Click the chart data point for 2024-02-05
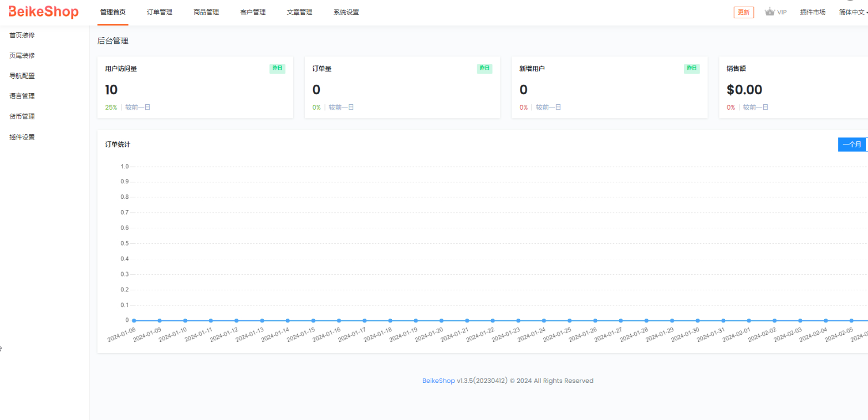The height and width of the screenshot is (420, 868). 851,320
